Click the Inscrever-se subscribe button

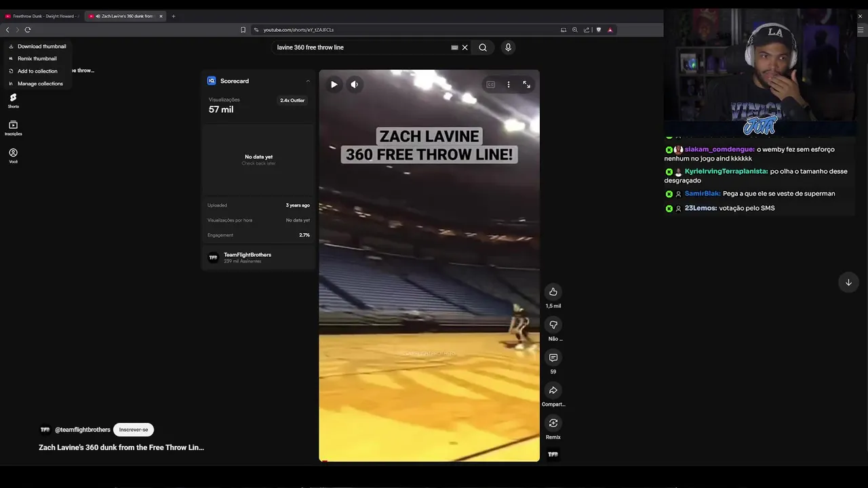tap(134, 430)
